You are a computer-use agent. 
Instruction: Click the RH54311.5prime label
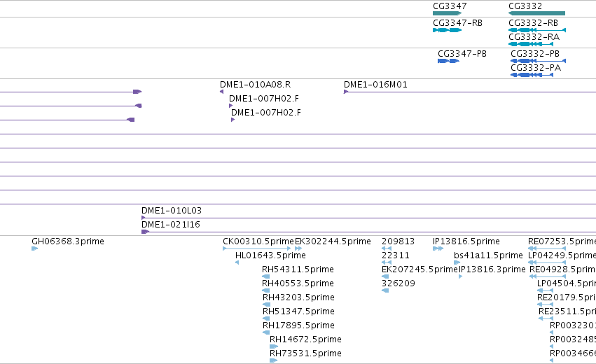point(298,269)
